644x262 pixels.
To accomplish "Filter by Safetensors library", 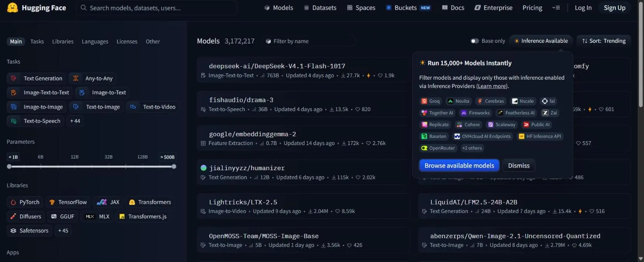I will pos(29,231).
